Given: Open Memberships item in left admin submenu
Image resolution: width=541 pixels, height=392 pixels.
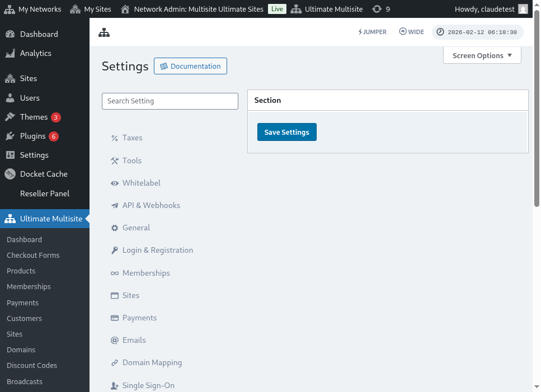Looking at the screenshot, I should (x=29, y=286).
